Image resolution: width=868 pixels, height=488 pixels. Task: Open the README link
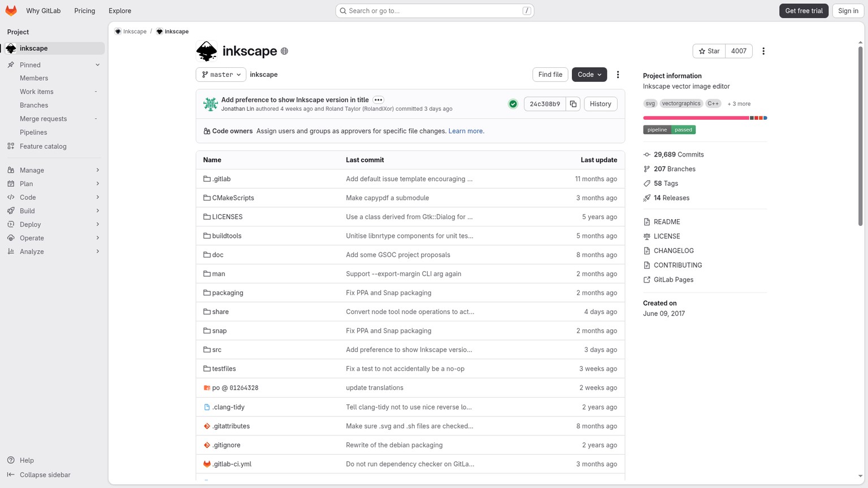click(x=667, y=222)
